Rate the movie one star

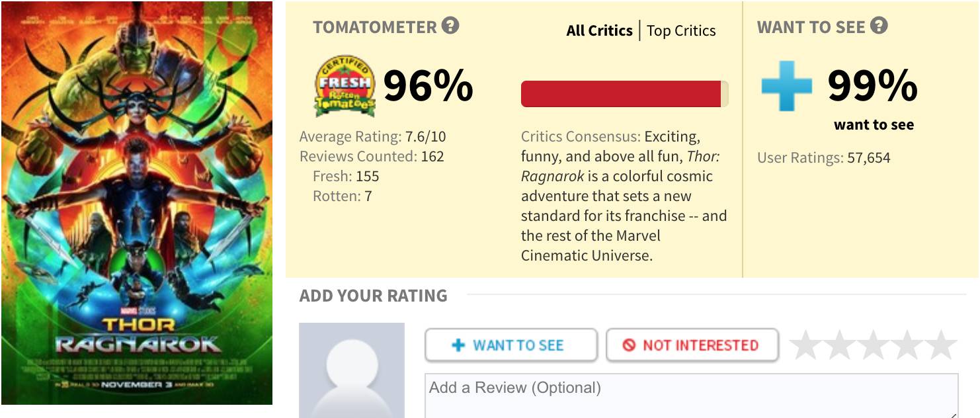point(806,345)
